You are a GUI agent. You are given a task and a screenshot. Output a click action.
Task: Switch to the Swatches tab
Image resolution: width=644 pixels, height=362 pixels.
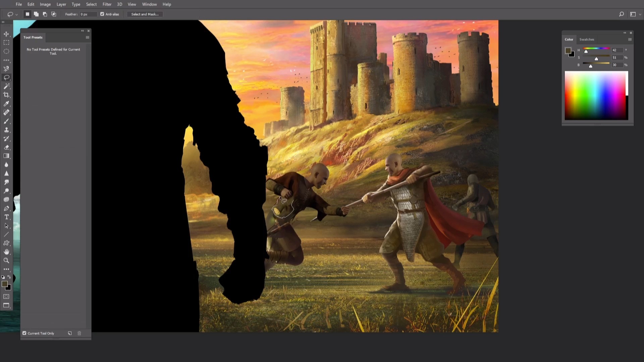(x=587, y=40)
